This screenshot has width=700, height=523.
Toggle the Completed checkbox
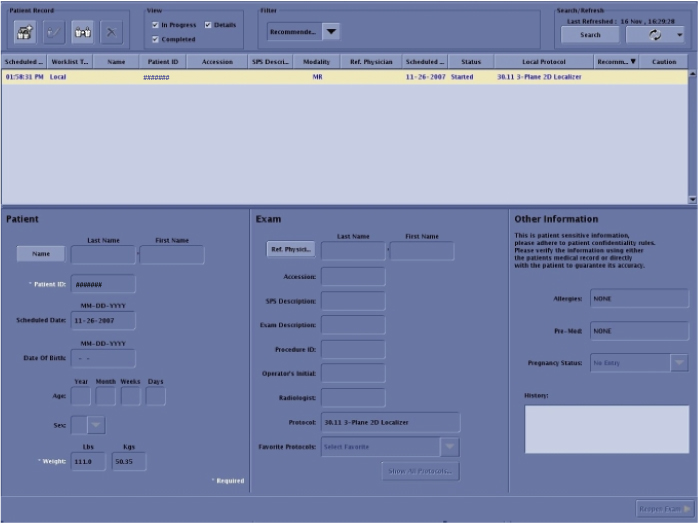155,40
